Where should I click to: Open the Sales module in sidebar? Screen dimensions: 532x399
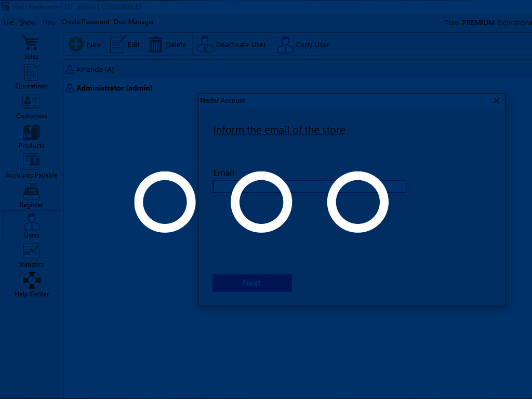(x=31, y=47)
